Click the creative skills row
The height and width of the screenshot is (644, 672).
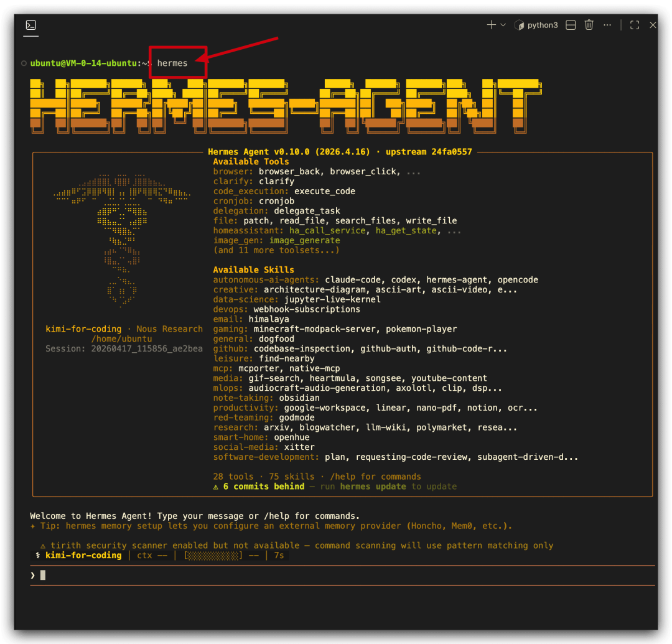pyautogui.click(x=365, y=290)
